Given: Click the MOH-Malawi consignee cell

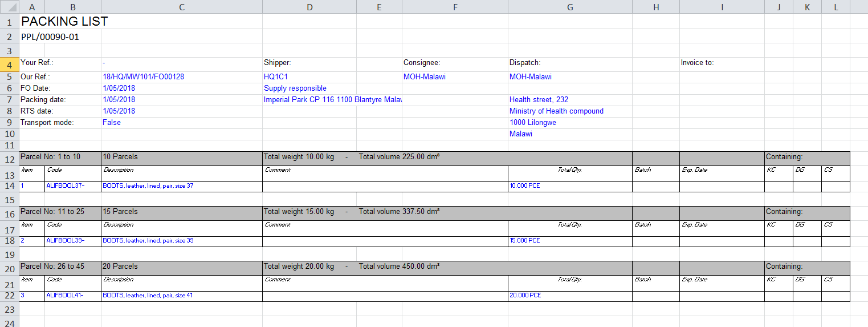Looking at the screenshot, I should (425, 76).
